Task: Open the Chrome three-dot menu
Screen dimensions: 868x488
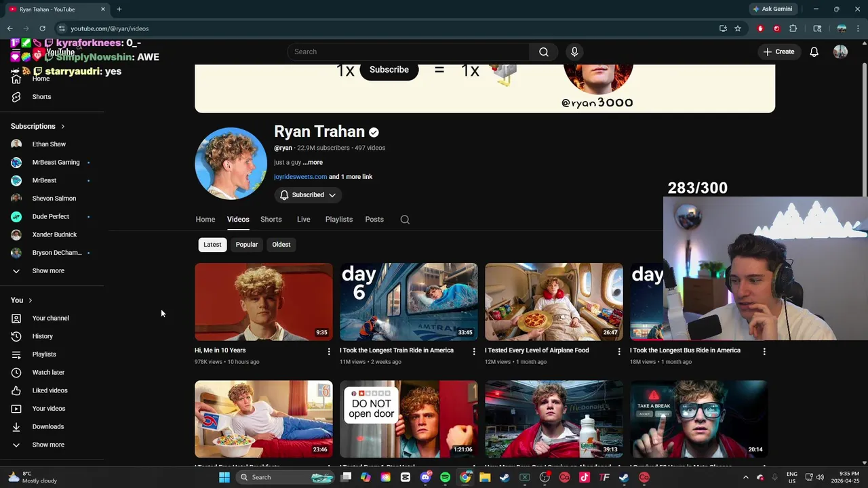Action: (x=859, y=28)
